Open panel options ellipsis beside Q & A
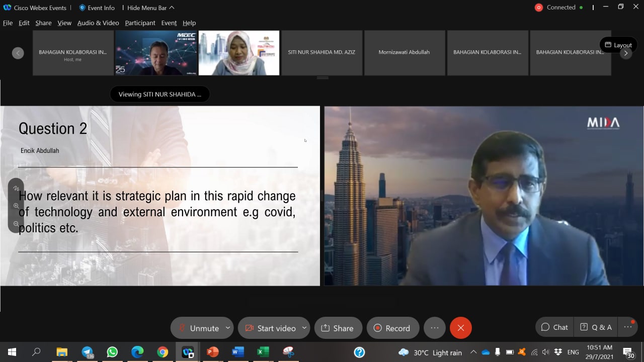This screenshot has width=644, height=362. (x=628, y=327)
